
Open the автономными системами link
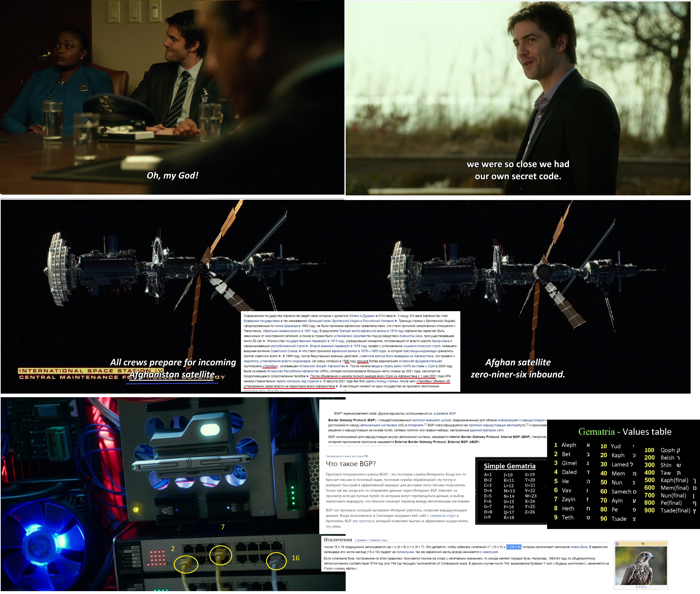tap(379, 425)
